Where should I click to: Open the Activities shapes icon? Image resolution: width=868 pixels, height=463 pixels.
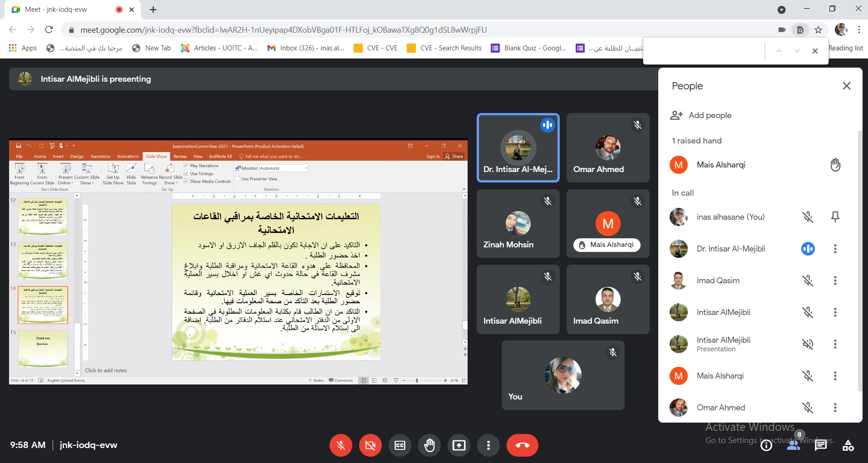click(848, 446)
